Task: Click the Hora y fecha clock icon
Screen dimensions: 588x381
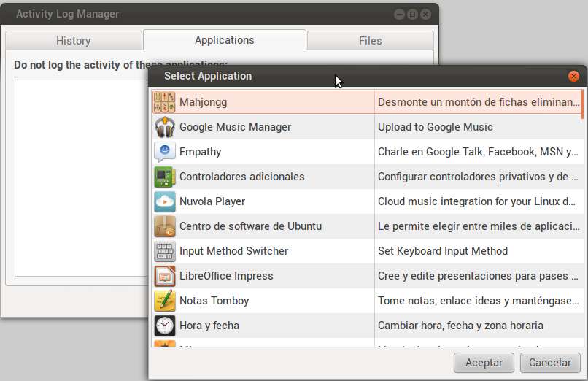Action: click(x=164, y=326)
